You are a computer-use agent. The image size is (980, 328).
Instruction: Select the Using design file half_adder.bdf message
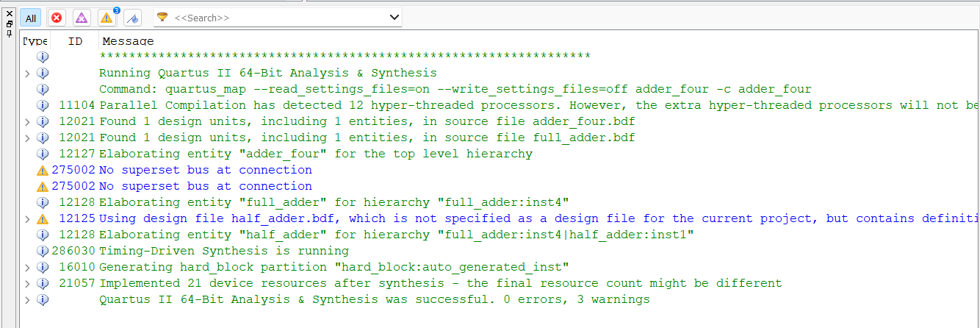[539, 218]
